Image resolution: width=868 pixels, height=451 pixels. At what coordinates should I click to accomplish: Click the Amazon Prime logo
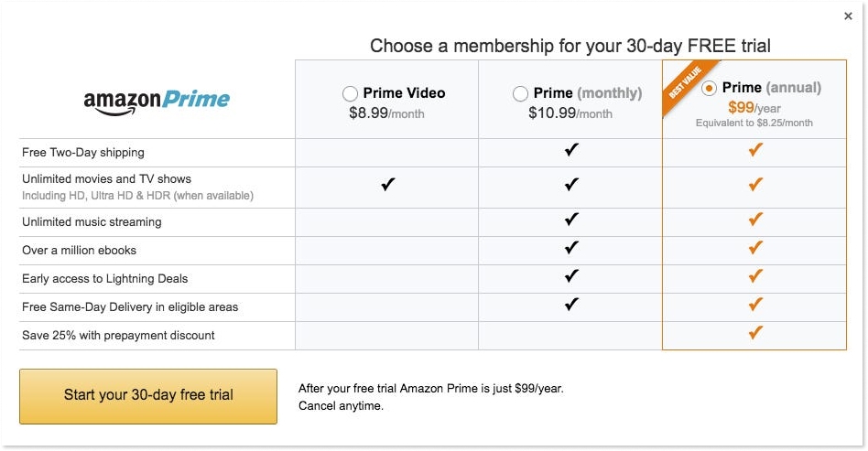[x=157, y=102]
